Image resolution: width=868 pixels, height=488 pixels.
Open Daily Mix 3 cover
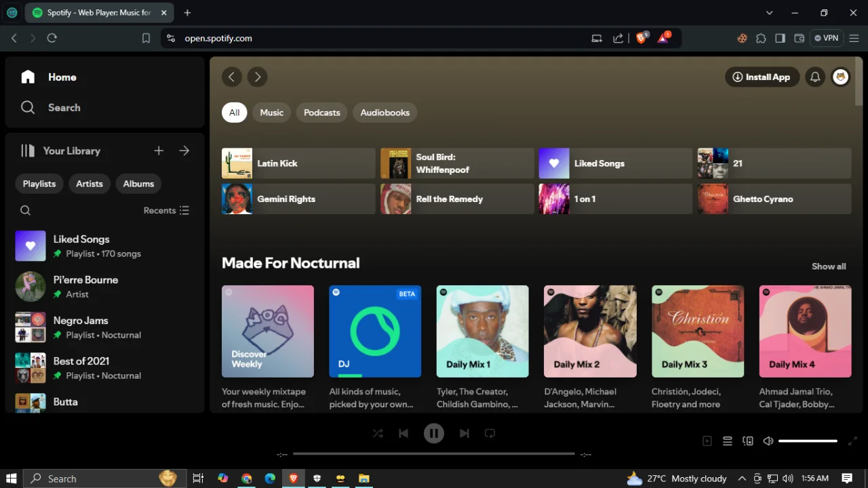pyautogui.click(x=698, y=331)
